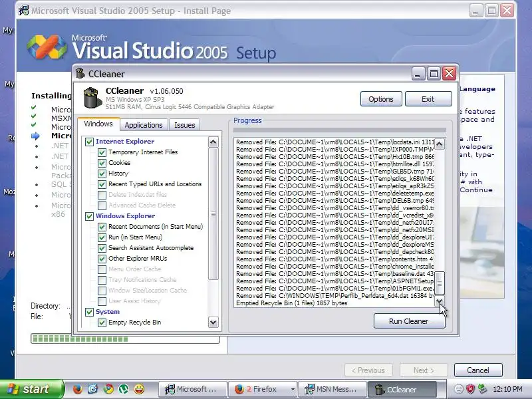Viewport: 532px width, 399px height.
Task: Toggle Empty Recycle Bin checkbox
Action: pyautogui.click(x=102, y=323)
